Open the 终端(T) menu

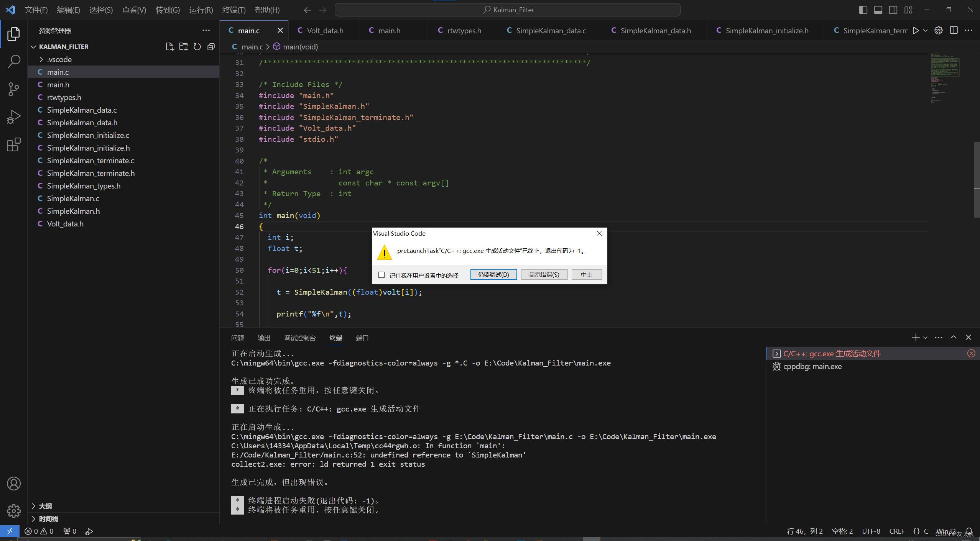tap(234, 10)
